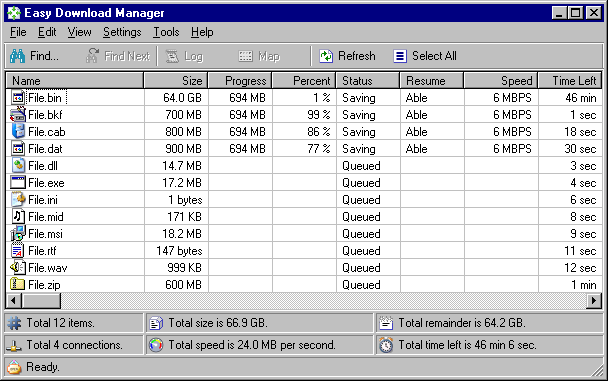Select the File.bkf file name
This screenshot has width=608, height=381.
tap(45, 115)
